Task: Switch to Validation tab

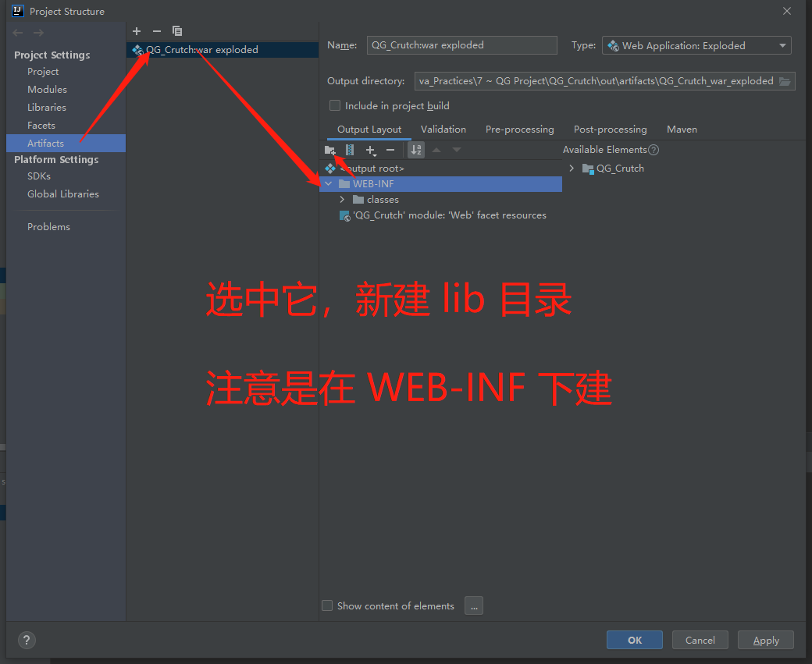Action: click(x=443, y=130)
